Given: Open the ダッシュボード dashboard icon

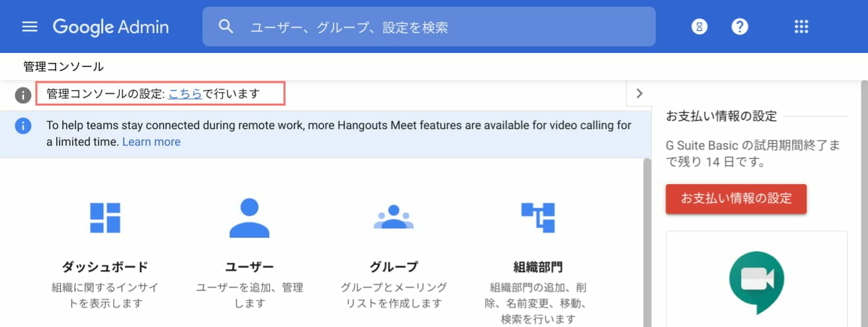Looking at the screenshot, I should point(105,218).
